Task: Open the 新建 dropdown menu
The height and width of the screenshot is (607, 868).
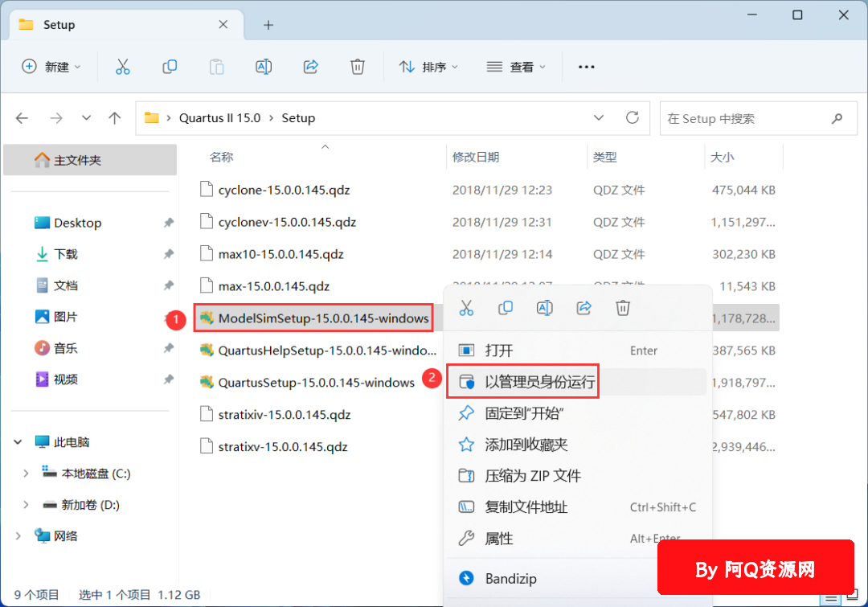Action: (x=51, y=67)
